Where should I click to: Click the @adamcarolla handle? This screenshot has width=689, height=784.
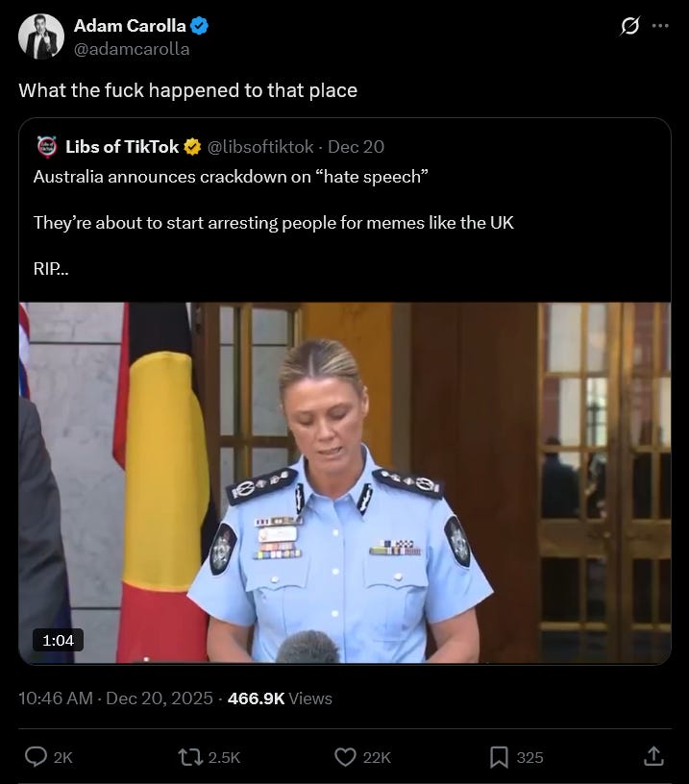(132, 49)
